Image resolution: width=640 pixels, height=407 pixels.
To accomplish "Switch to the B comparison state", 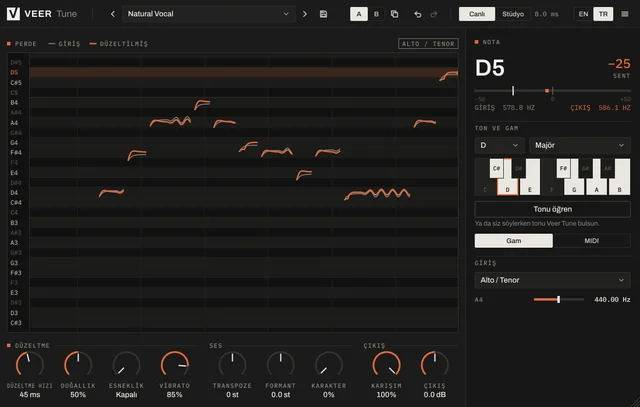I will pyautogui.click(x=376, y=14).
